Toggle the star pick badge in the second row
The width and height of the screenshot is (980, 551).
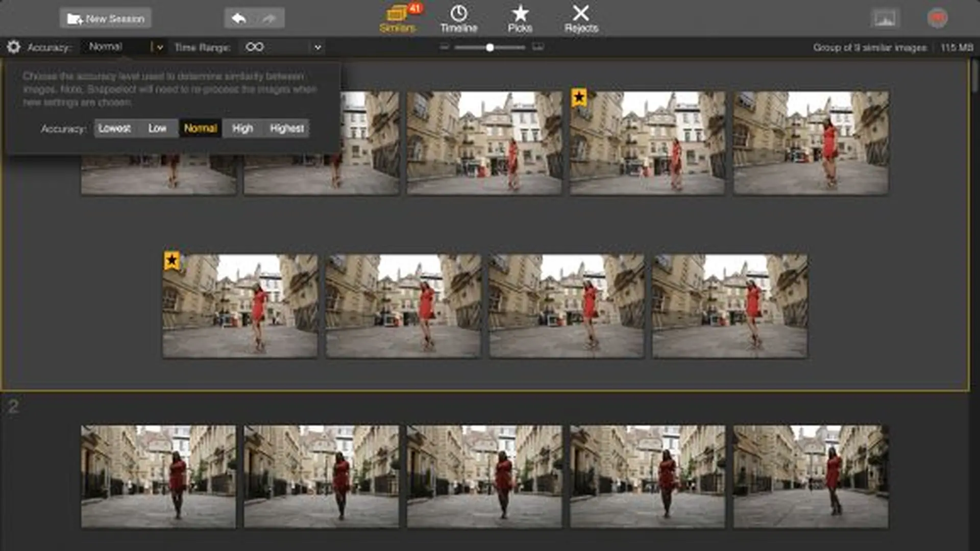(172, 261)
